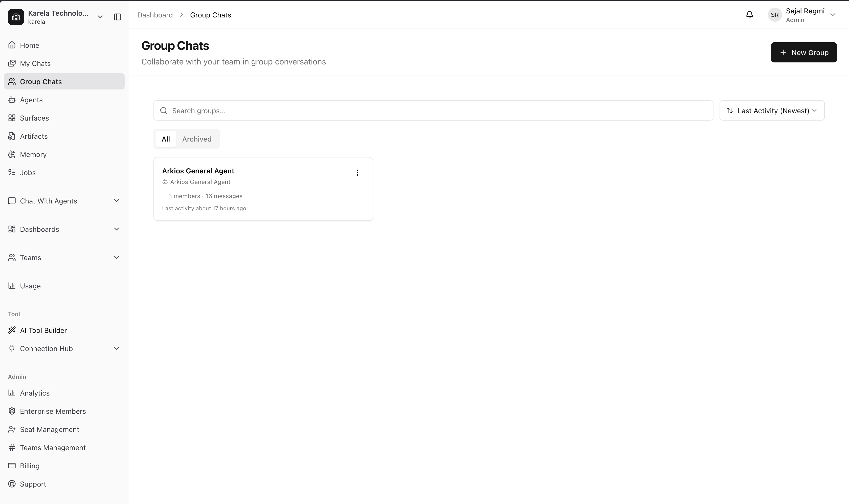
Task: Switch to the Archived tab
Action: click(197, 139)
